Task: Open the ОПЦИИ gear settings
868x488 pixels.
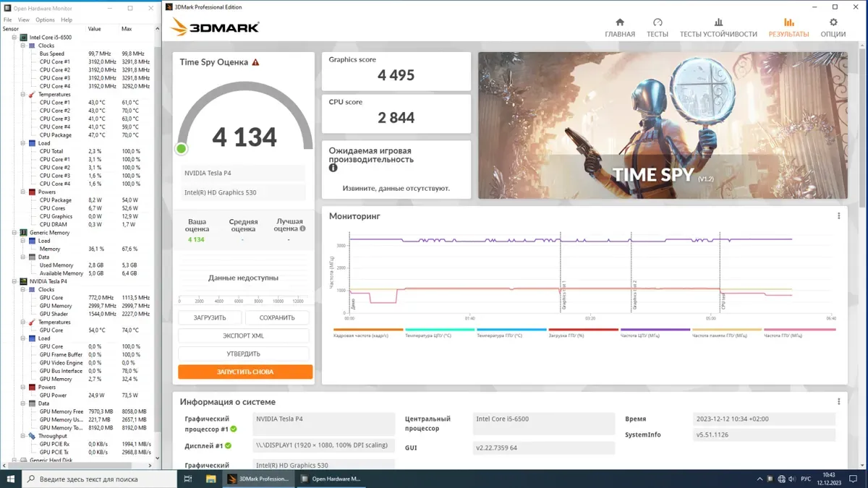Action: point(833,27)
